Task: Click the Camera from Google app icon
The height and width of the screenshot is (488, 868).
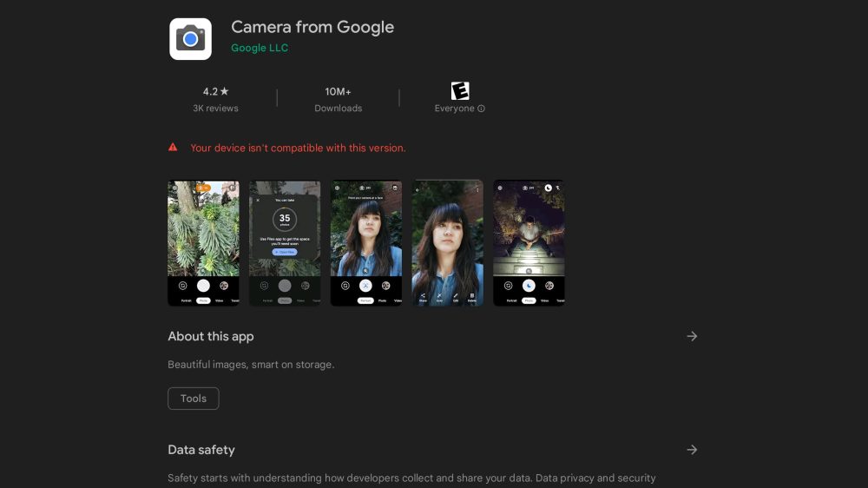Action: point(190,39)
